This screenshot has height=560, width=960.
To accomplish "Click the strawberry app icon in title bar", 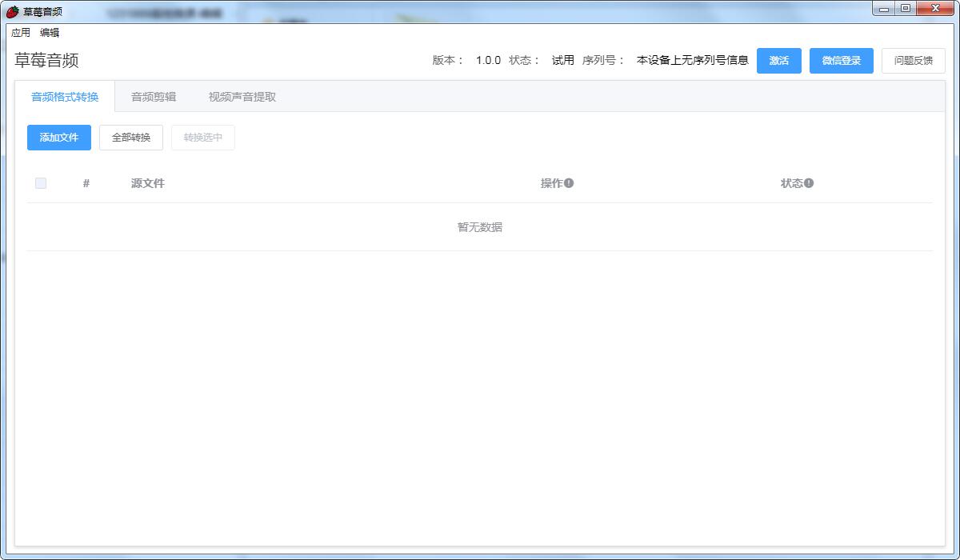I will (13, 11).
